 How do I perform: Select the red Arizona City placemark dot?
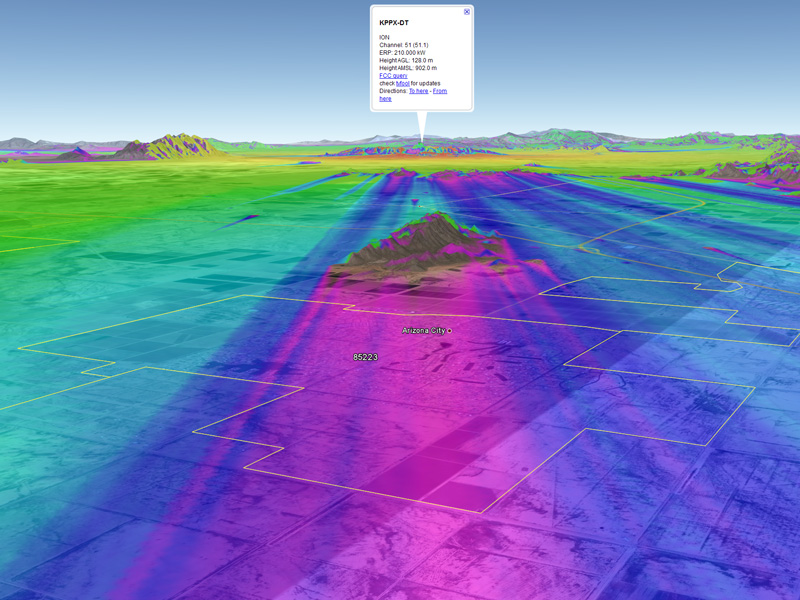[450, 330]
